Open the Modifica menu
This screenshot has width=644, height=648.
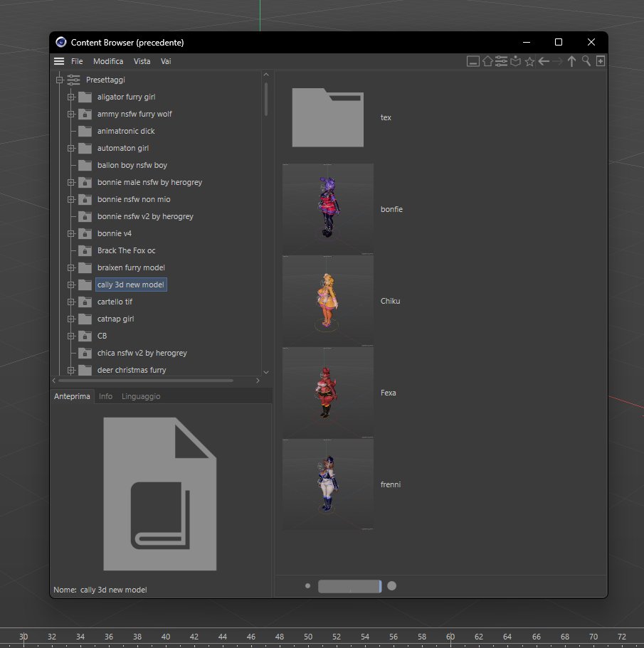click(108, 61)
